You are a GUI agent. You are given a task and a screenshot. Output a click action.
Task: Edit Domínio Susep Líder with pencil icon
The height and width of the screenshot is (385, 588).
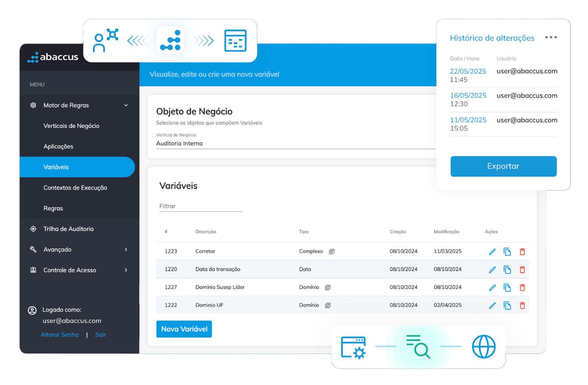[x=492, y=287]
